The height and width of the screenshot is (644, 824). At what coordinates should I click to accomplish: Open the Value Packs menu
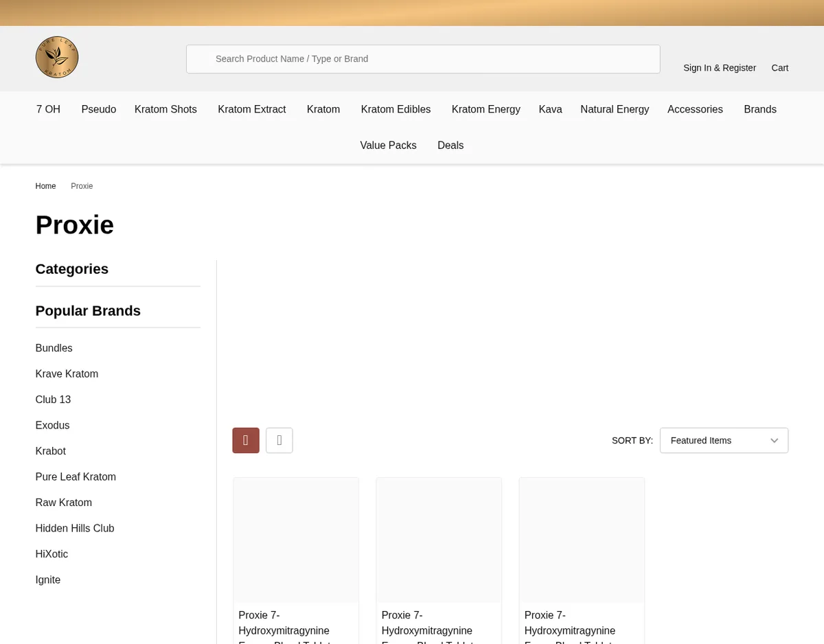389,146
